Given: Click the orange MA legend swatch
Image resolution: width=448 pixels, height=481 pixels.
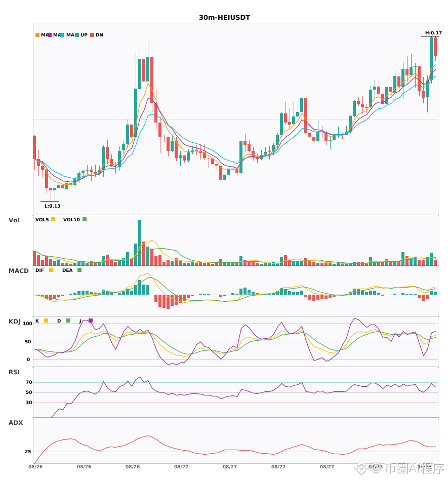Looking at the screenshot, I should [x=37, y=35].
